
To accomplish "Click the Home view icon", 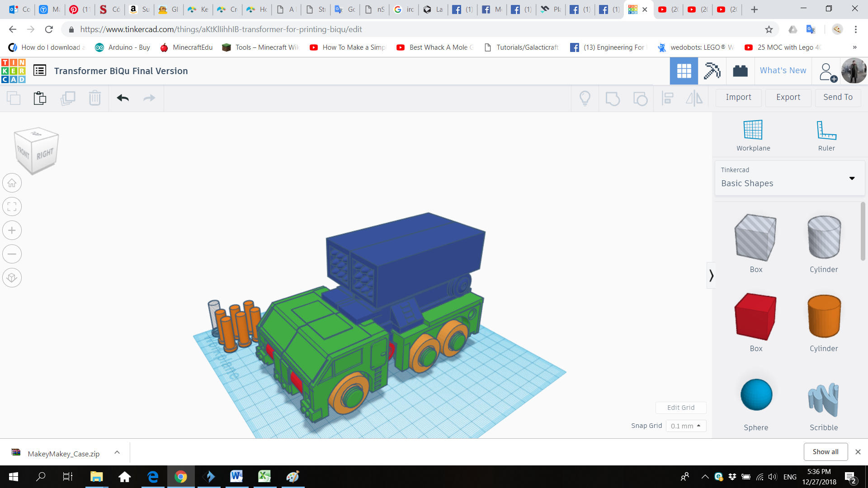I will pyautogui.click(x=12, y=183).
